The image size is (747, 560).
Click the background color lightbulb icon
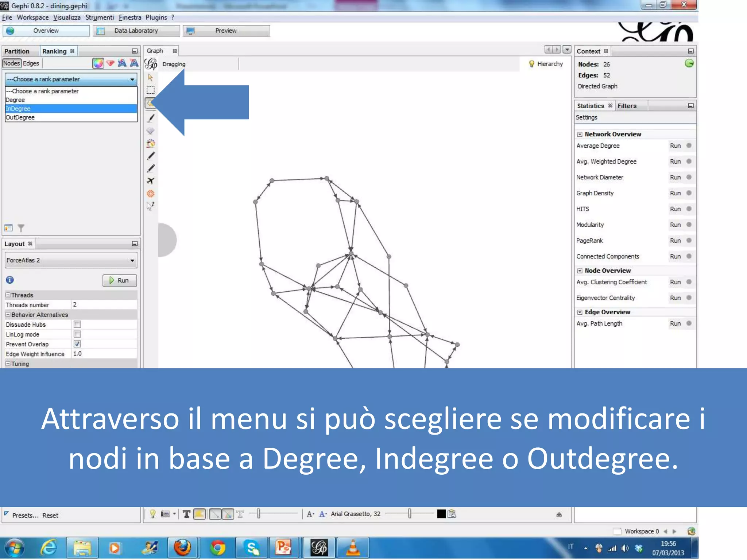pyautogui.click(x=152, y=514)
